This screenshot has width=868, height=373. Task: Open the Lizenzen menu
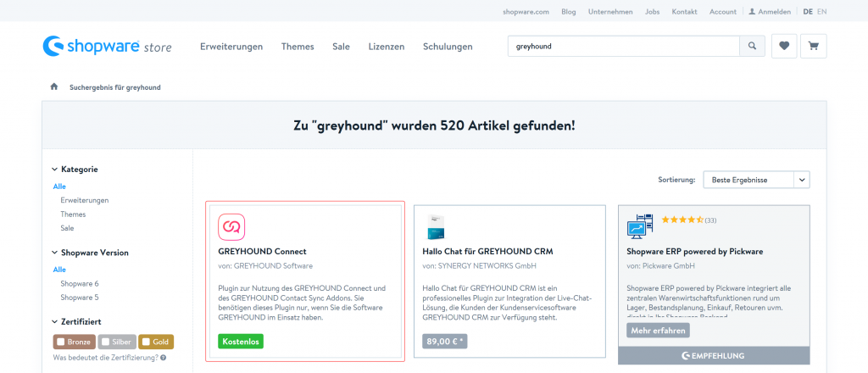point(387,47)
